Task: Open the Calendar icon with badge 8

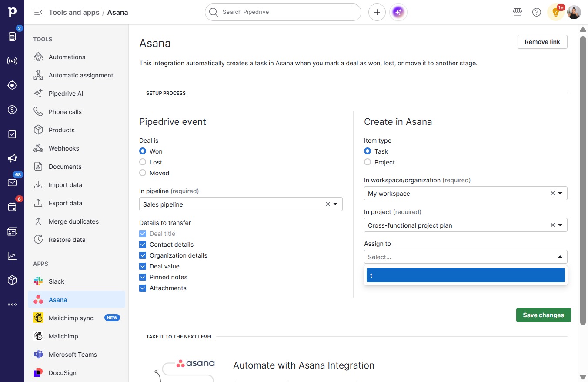Action: 12,207
